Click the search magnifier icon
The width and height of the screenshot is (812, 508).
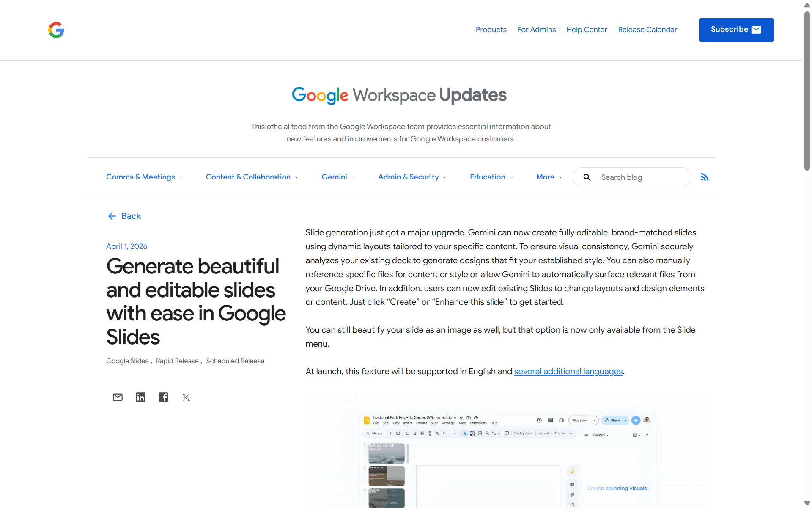tap(587, 177)
